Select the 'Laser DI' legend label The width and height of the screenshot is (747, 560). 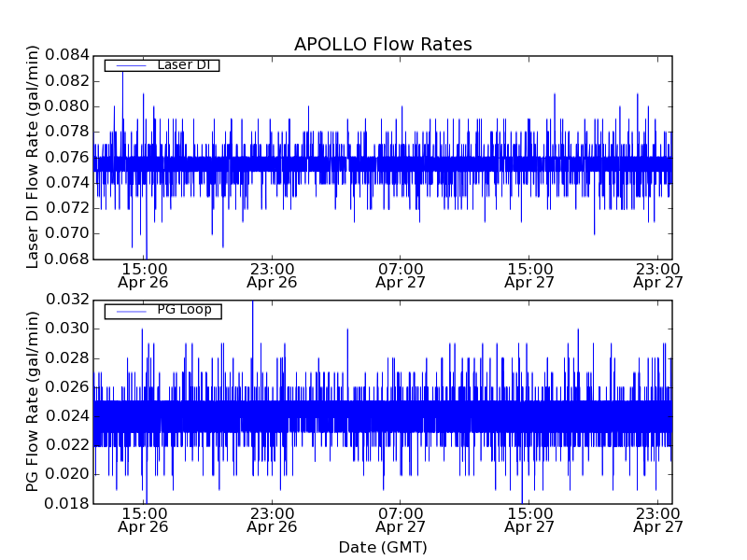click(x=183, y=64)
